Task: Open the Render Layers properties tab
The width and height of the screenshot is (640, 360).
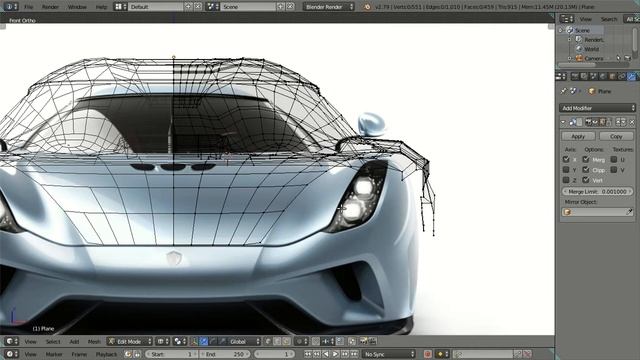Action: [584, 76]
